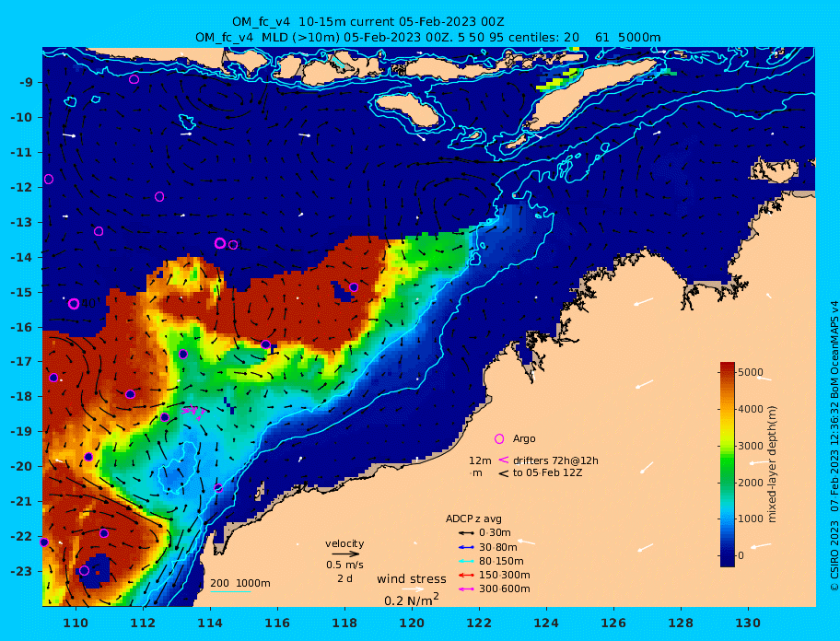The width and height of the screenshot is (840, 641).
Task: Click the black arrowhead beside 'to 05 Feb 12Z'
Action: pyautogui.click(x=503, y=473)
